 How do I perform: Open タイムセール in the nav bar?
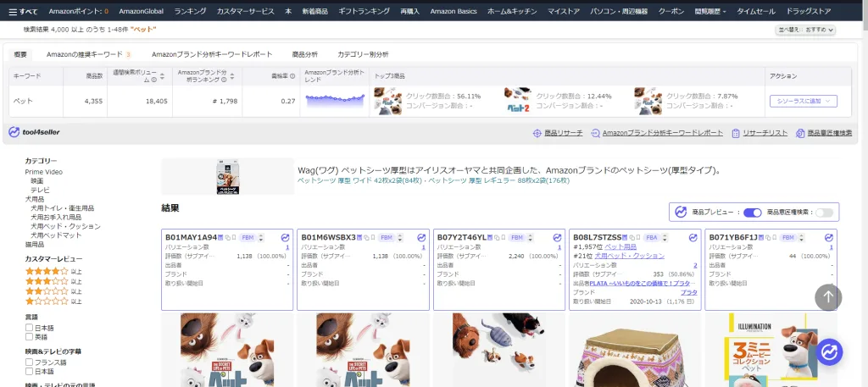755,11
